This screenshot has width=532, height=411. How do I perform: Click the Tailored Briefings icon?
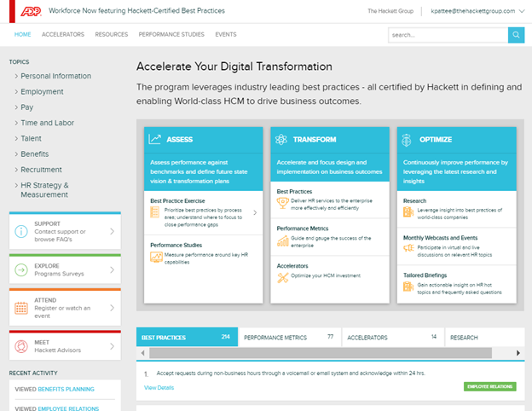[408, 287]
